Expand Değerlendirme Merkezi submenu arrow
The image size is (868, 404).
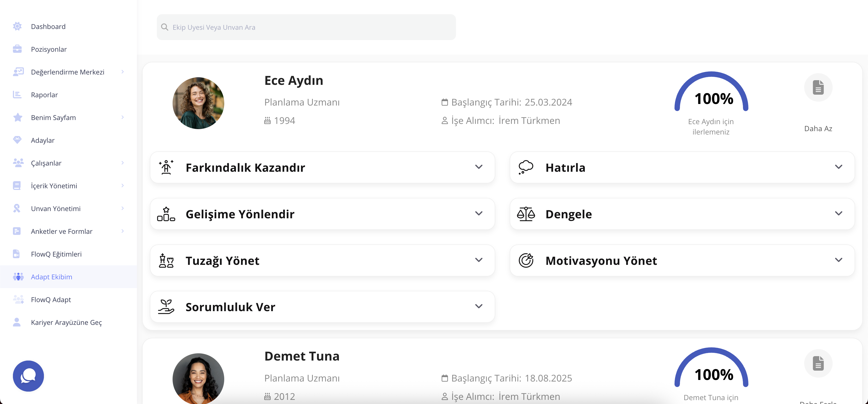click(123, 72)
